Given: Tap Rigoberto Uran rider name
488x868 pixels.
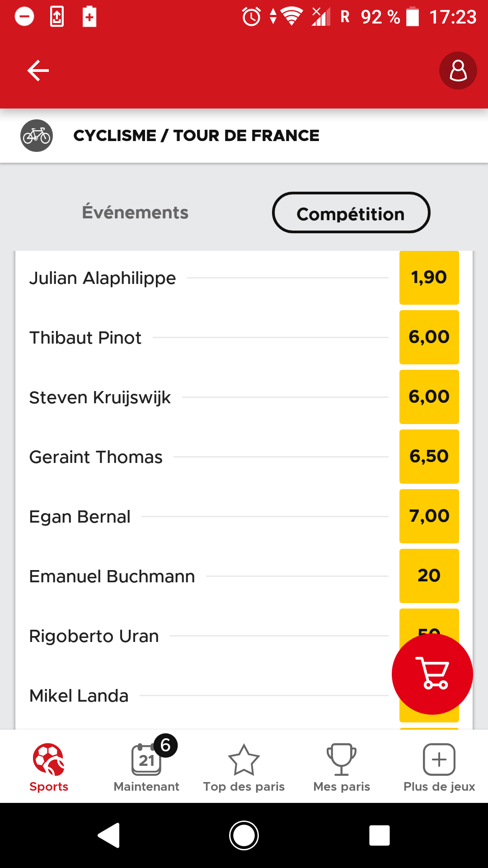Looking at the screenshot, I should [94, 636].
